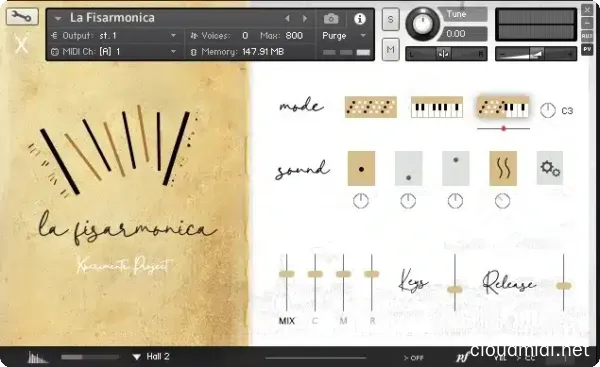Select the low-dot sound register
The image size is (600, 367).
tap(409, 168)
